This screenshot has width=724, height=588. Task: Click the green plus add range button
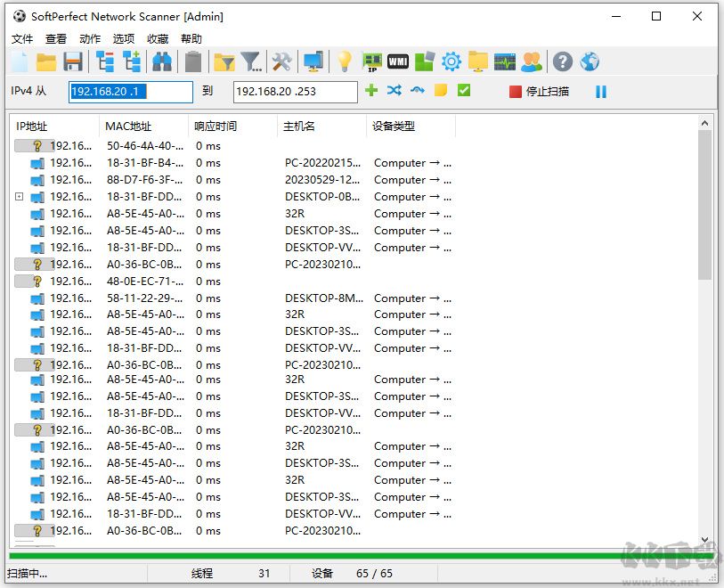(371, 90)
